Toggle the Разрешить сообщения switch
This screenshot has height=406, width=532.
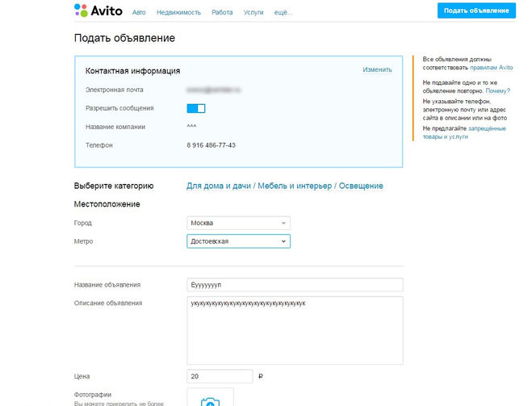[x=196, y=108]
